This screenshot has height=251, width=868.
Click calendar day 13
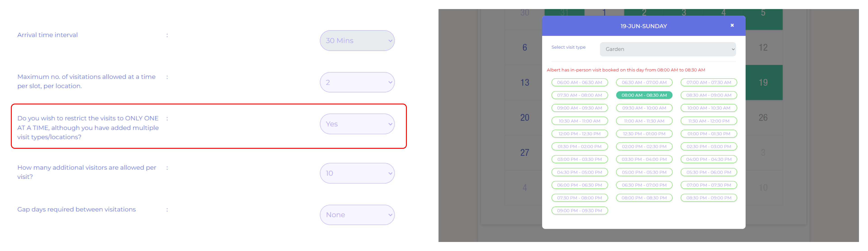pyautogui.click(x=524, y=83)
